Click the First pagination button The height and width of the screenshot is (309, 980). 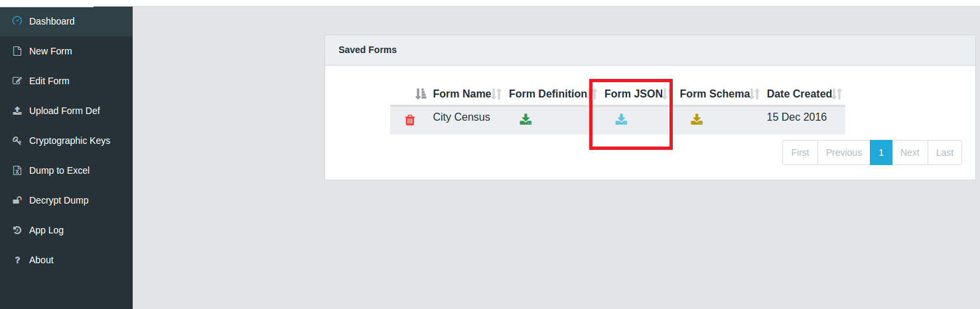click(800, 153)
